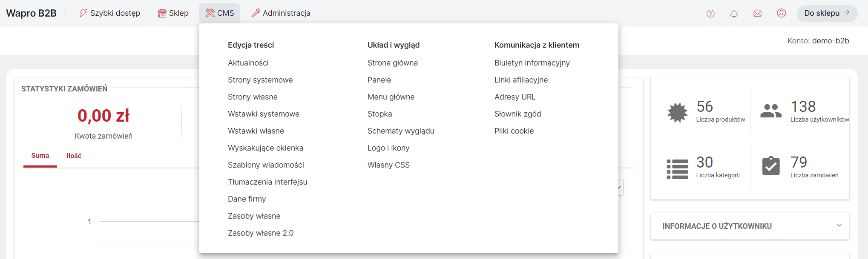Select the Suma tab

click(x=40, y=156)
